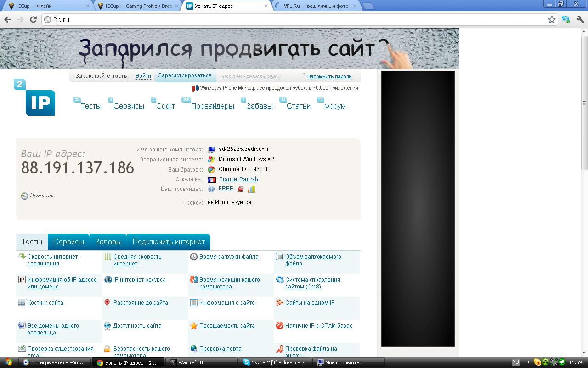Close the 'iCCup — Флейм' tab
588x368 pixels.
pyautogui.click(x=87, y=6)
